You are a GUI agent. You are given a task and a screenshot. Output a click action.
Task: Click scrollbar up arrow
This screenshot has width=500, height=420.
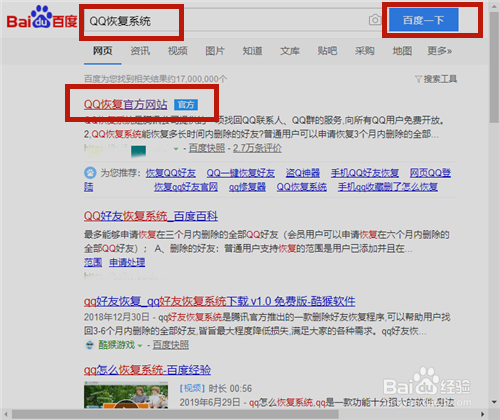pos(494,6)
